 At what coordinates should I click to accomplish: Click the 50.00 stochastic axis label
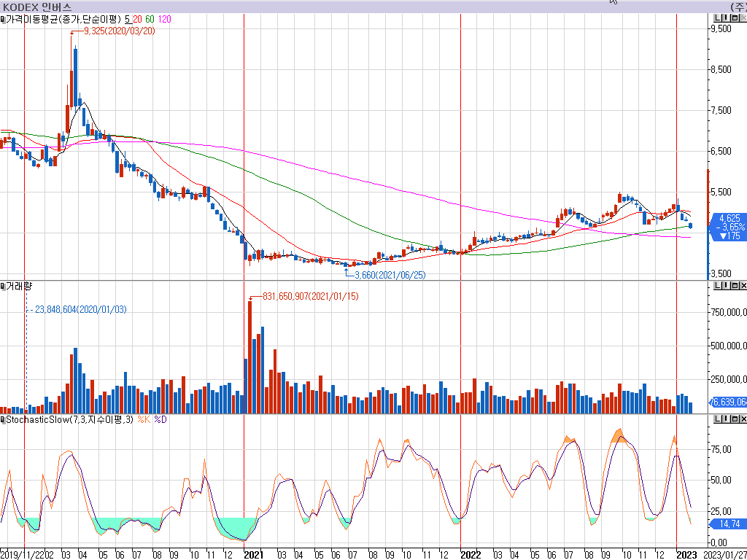tap(721, 480)
